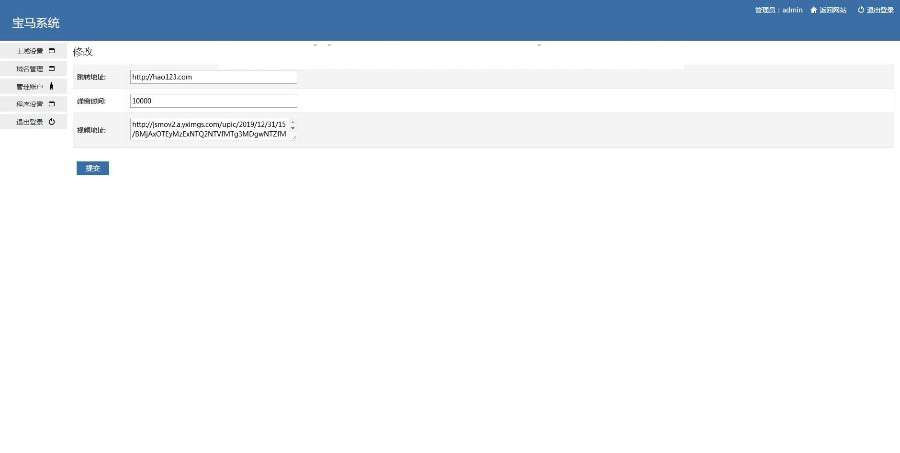Image resolution: width=900 pixels, height=453 pixels.
Task: Click the power icon beside header 退出登录
Action: tap(860, 10)
